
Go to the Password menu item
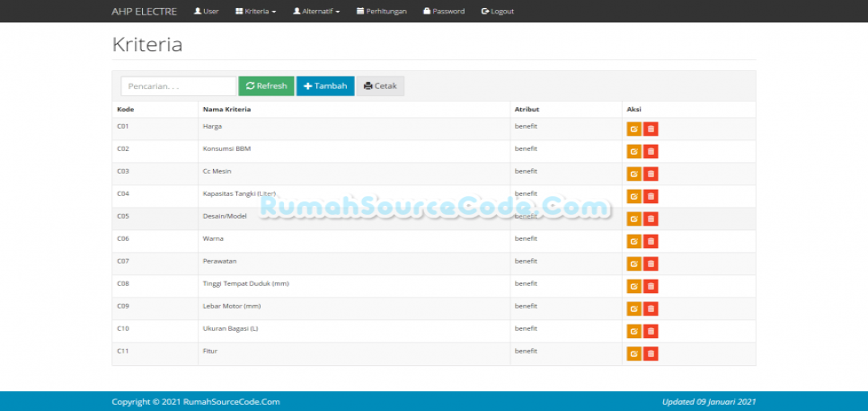(444, 12)
